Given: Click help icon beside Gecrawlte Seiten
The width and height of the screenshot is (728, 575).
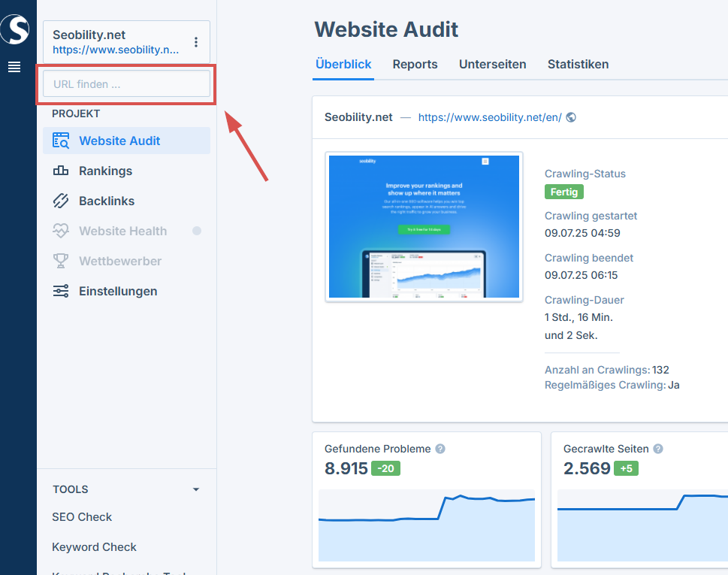Looking at the screenshot, I should [x=658, y=449].
